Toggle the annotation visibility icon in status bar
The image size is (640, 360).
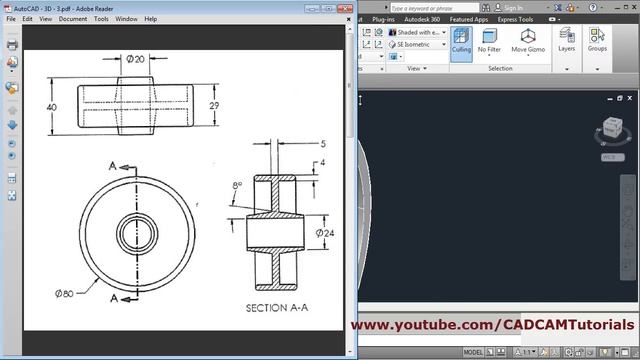pyautogui.click(x=544, y=352)
